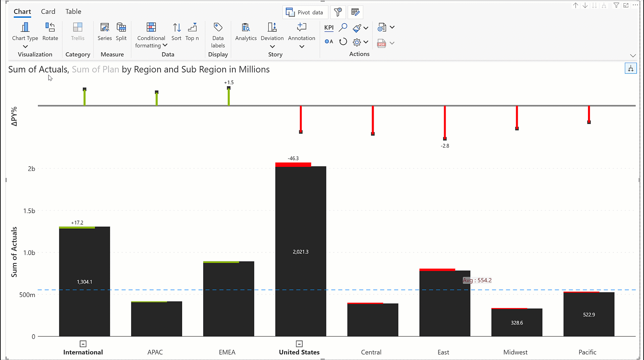644x360 pixels.
Task: Click the circular reset arrow icon
Action: [343, 42]
